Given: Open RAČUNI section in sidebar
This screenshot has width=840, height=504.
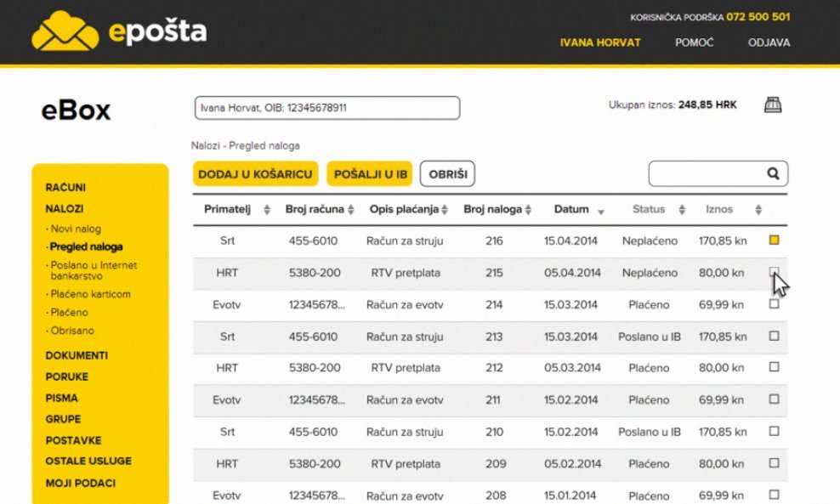Looking at the screenshot, I should (x=65, y=188).
